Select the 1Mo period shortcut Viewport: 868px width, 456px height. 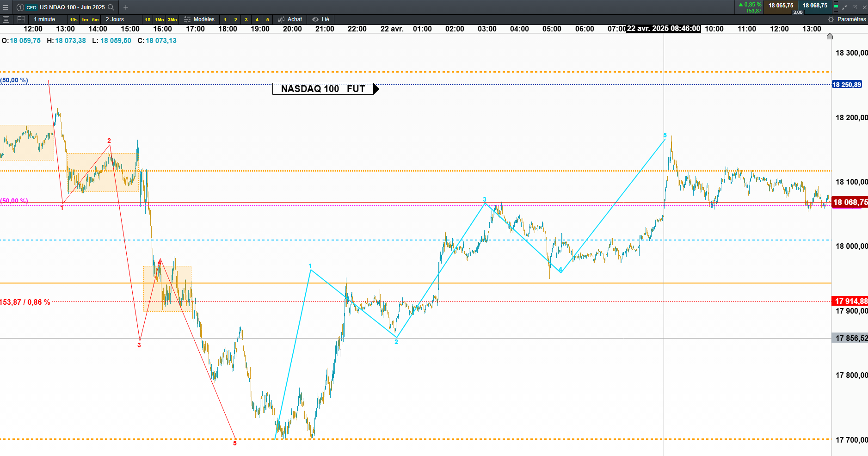click(x=160, y=19)
